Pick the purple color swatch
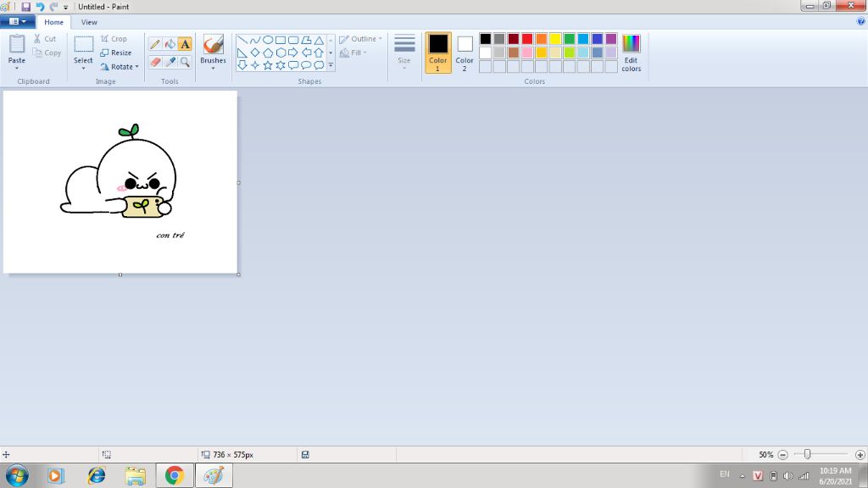 point(611,39)
